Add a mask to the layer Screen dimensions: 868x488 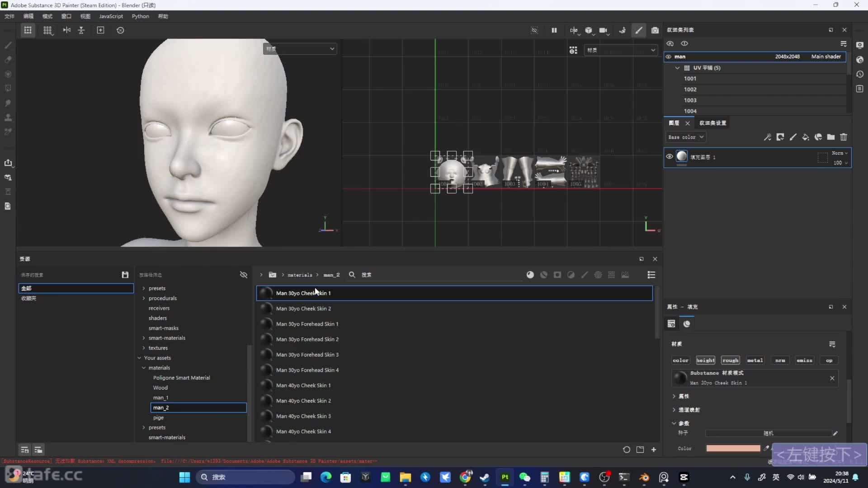(x=780, y=137)
